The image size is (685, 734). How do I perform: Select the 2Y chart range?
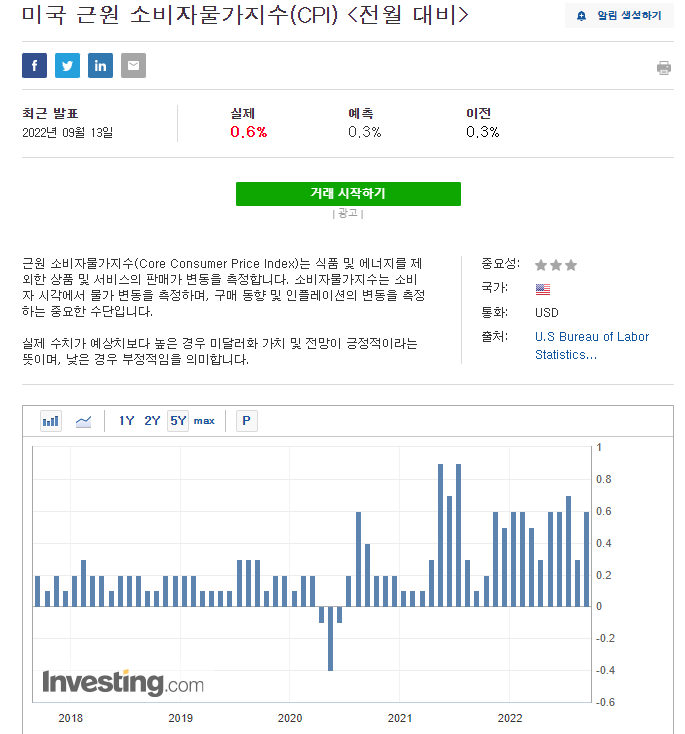point(152,421)
